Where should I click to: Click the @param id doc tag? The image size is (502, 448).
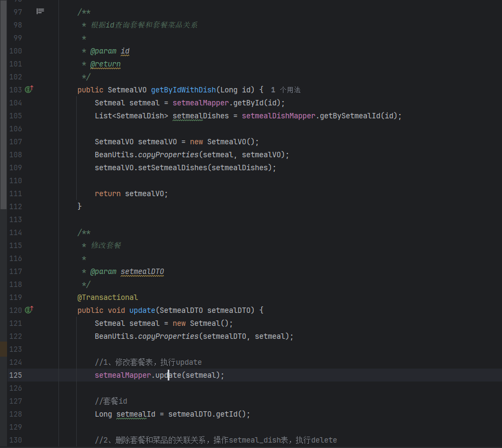[x=110, y=51]
